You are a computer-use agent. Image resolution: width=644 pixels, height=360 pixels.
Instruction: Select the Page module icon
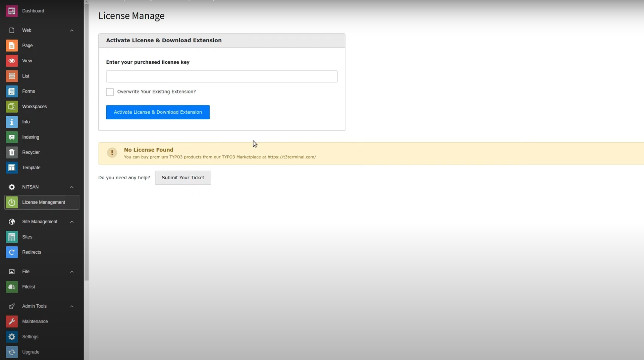12,46
